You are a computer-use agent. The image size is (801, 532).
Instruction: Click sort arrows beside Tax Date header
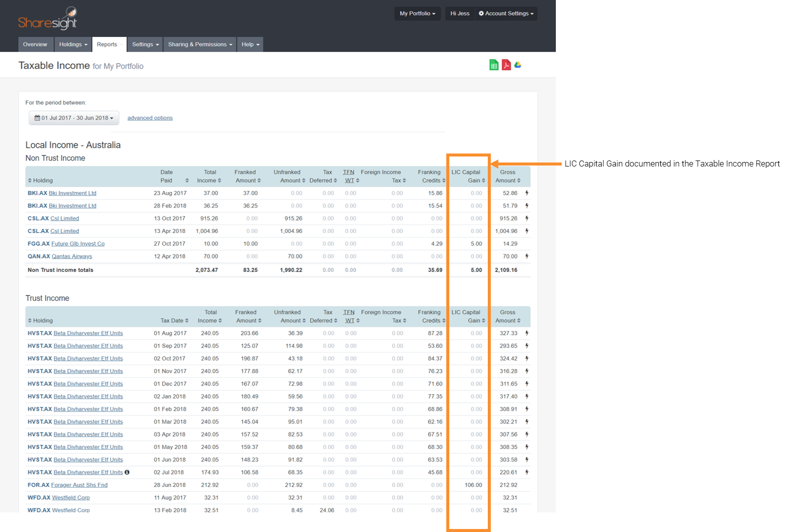(187, 320)
